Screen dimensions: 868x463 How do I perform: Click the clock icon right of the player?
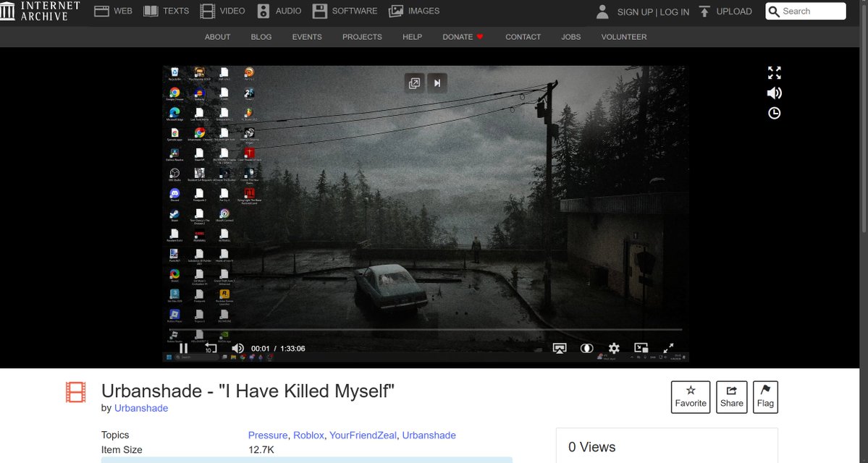[775, 113]
